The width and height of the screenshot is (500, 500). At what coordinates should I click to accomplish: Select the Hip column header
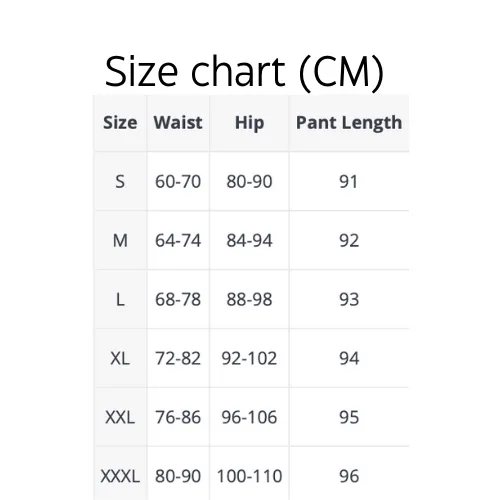(x=249, y=123)
